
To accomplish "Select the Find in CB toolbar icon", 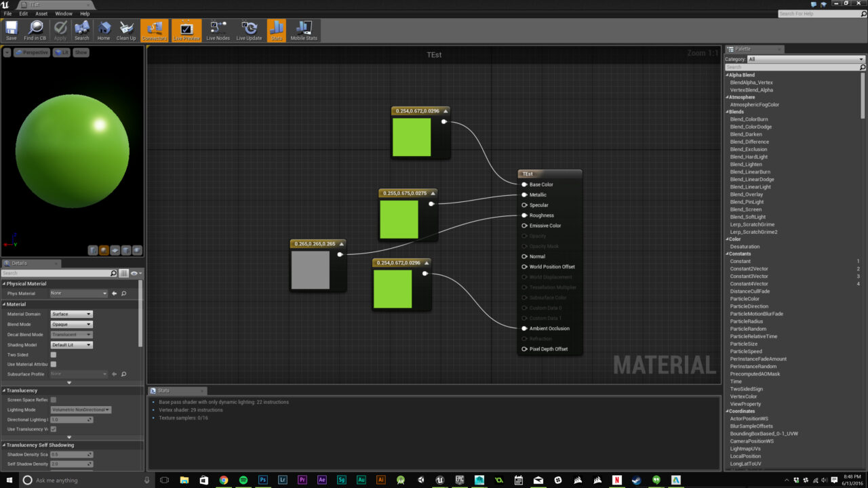I will coord(34,30).
